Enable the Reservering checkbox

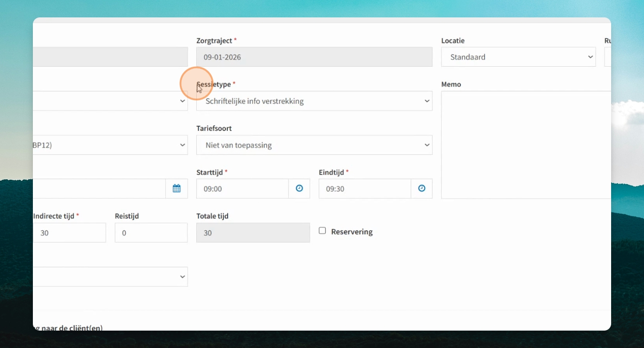click(322, 231)
